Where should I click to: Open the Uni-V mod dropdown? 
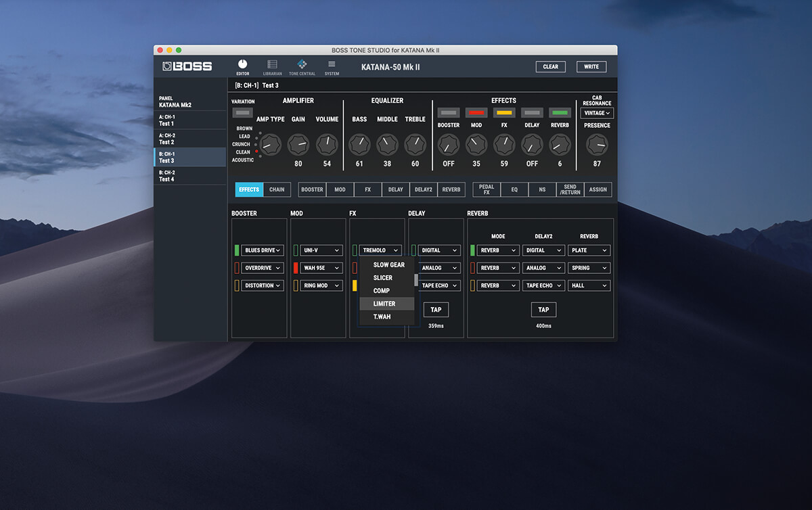point(321,250)
